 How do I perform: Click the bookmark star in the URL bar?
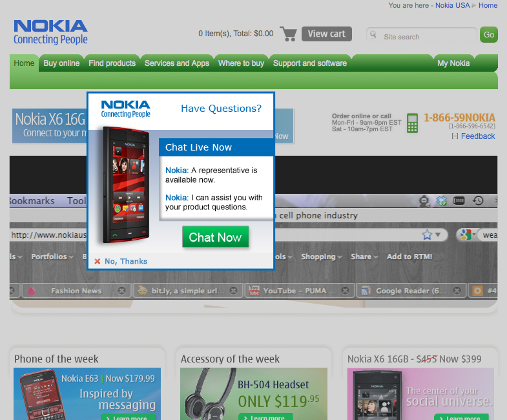coord(427,235)
